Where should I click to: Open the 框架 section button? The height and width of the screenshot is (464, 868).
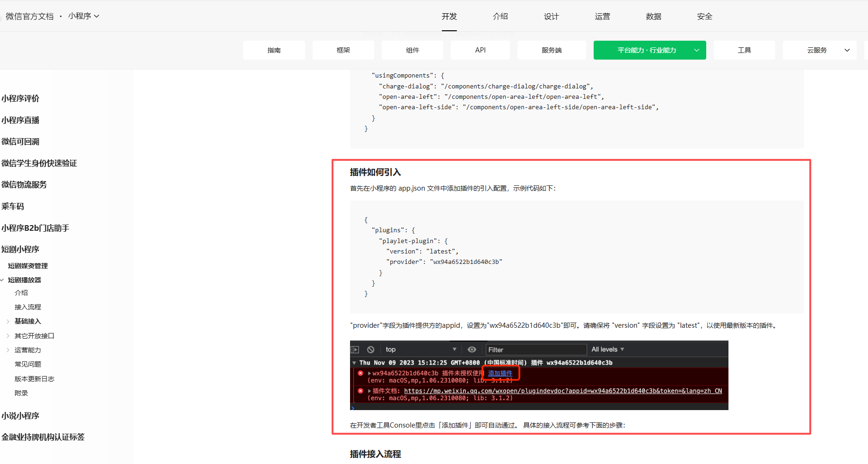point(343,50)
